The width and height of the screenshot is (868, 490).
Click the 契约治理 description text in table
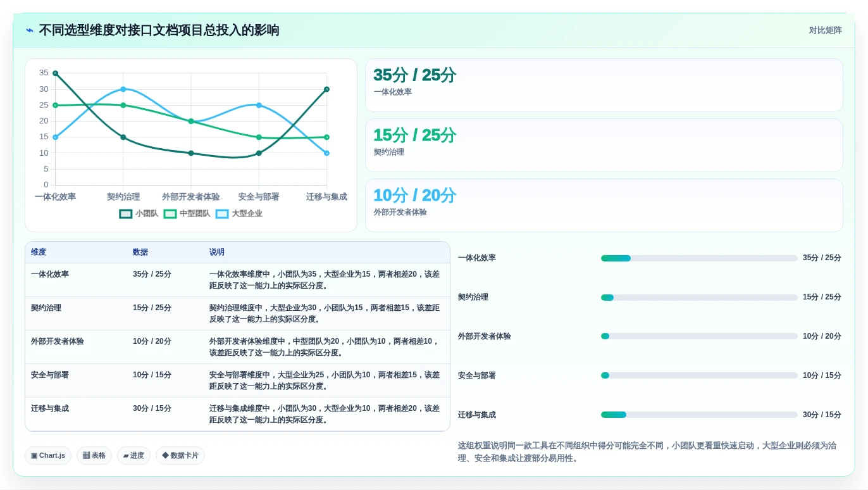(x=325, y=313)
